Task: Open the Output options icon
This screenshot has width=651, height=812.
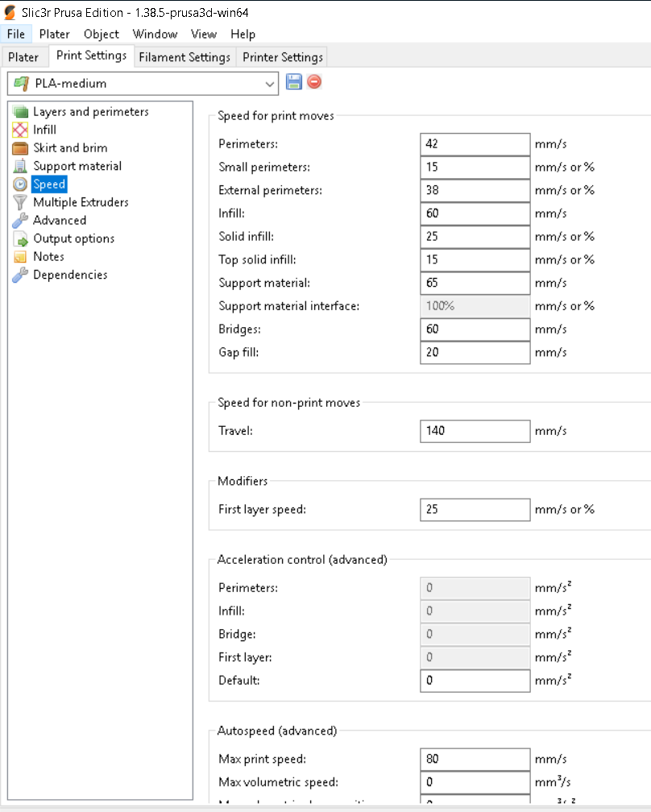Action: pyautogui.click(x=20, y=238)
